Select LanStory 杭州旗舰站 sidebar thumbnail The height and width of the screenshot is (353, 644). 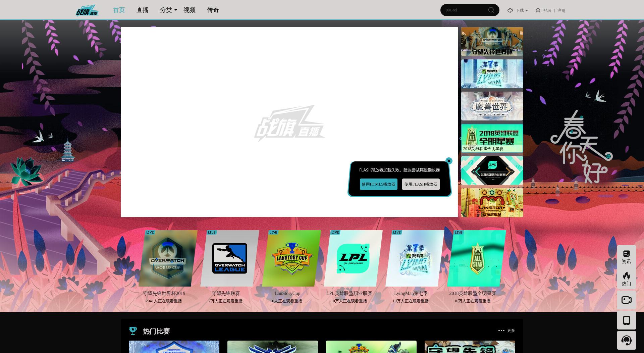(492, 203)
